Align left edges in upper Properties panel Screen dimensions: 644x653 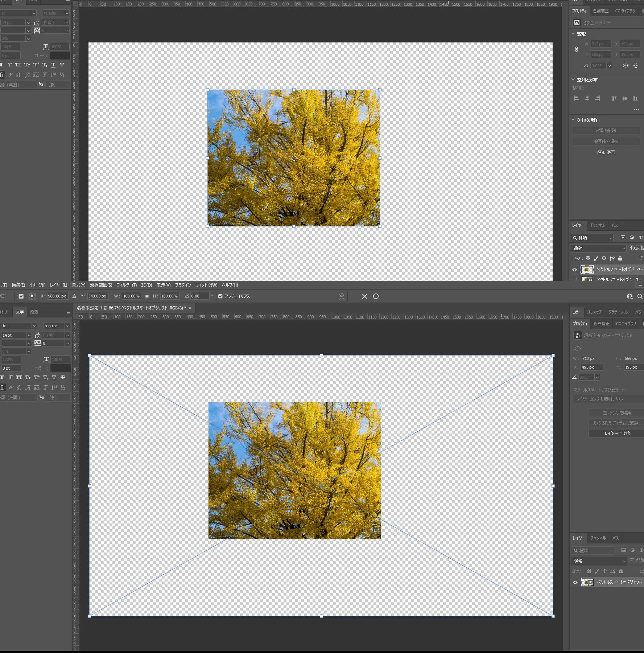pyautogui.click(x=577, y=98)
